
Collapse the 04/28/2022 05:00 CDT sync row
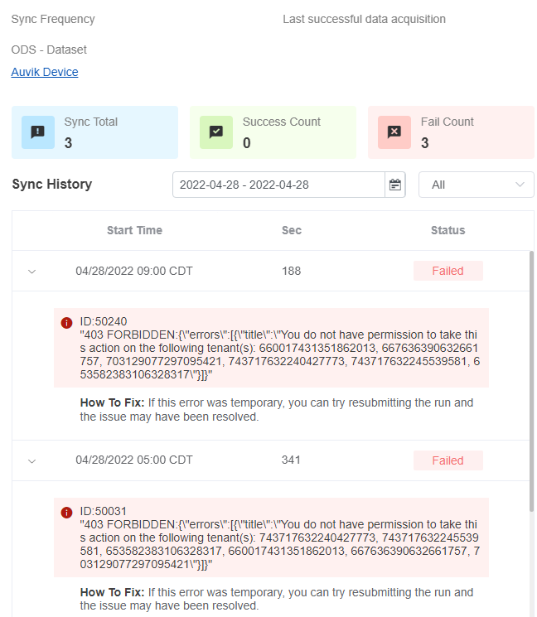(32, 461)
